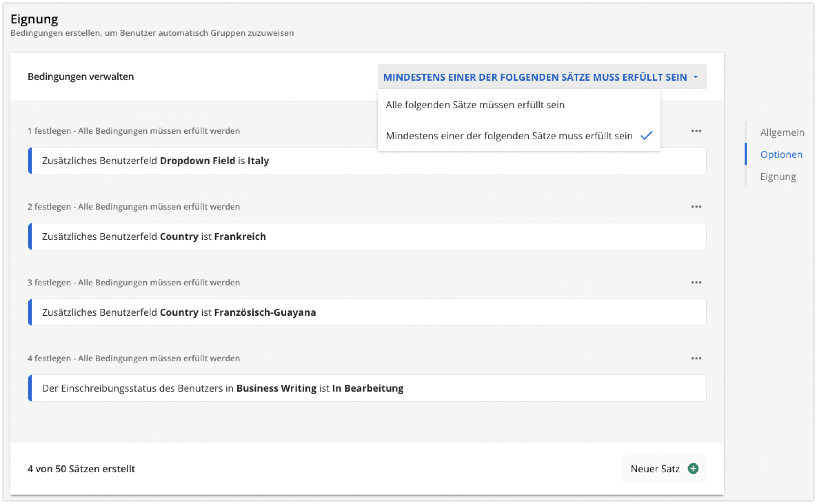Click the dropdown caret next to MINDESTENS EINER
The width and height of the screenshot is (817, 504).
(696, 77)
